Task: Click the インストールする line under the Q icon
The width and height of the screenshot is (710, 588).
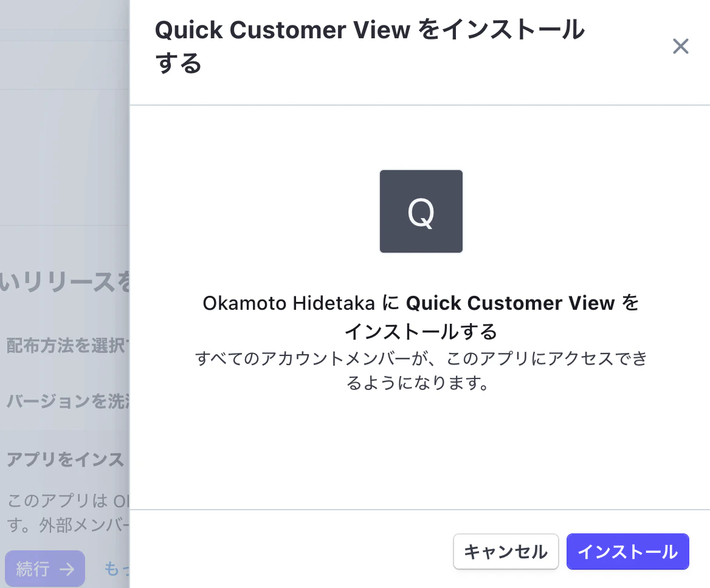Action: point(421,332)
